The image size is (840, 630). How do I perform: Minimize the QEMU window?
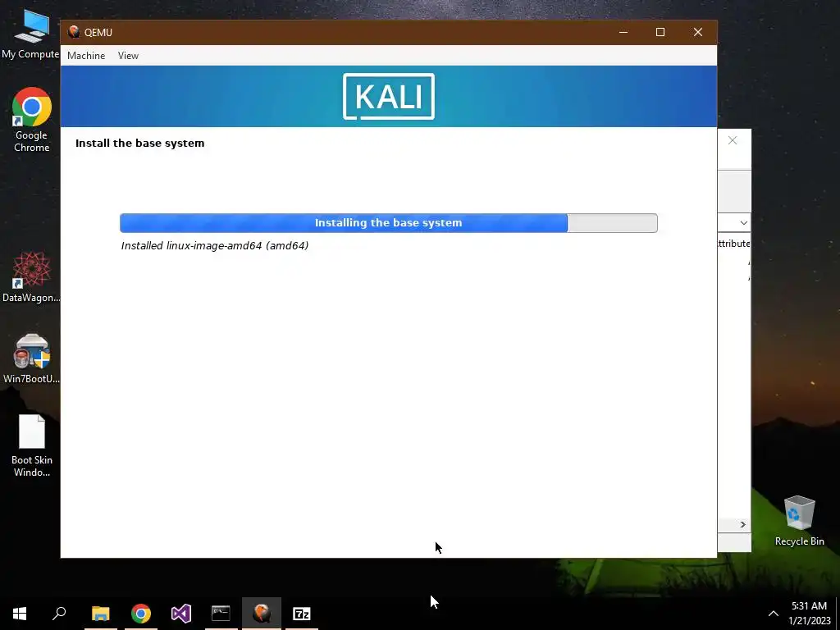[623, 32]
